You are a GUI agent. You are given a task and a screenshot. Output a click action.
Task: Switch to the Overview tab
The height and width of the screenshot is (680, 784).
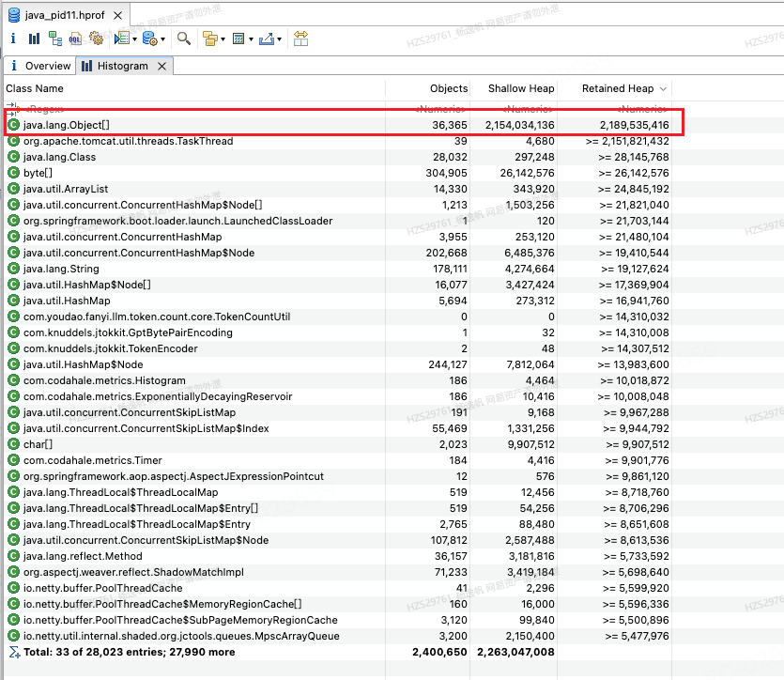pyautogui.click(x=40, y=66)
